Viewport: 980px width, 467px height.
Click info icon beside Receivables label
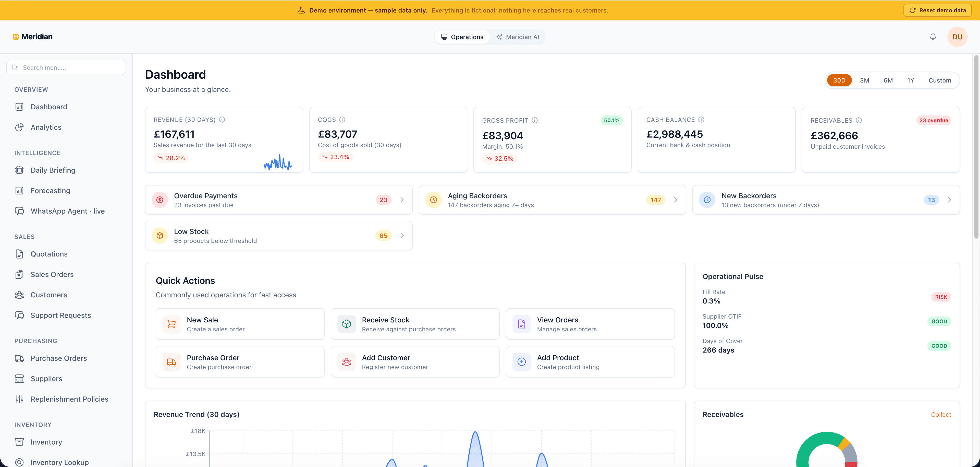click(x=859, y=120)
